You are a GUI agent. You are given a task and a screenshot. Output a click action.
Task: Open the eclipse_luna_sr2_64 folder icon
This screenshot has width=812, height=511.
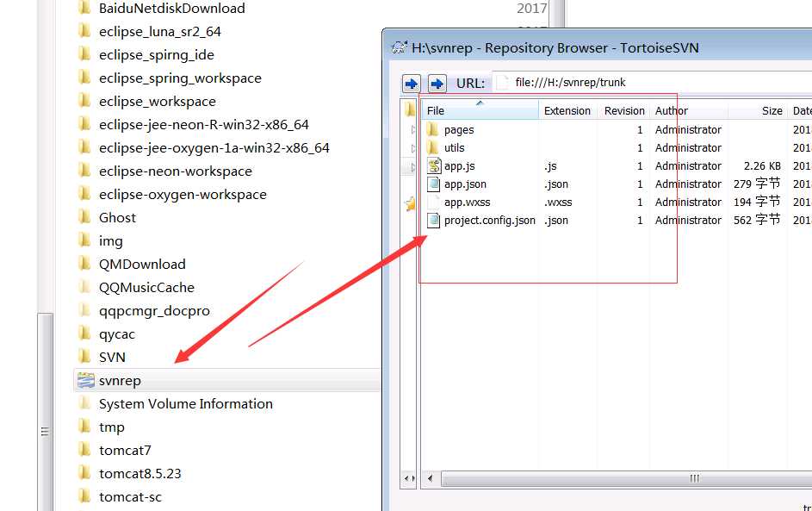click(85, 31)
